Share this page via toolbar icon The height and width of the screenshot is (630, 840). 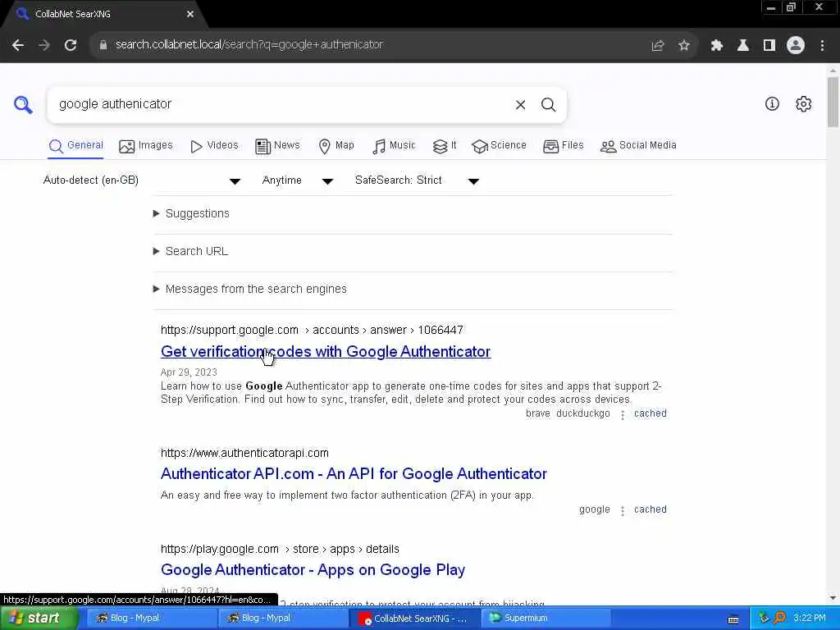click(657, 46)
